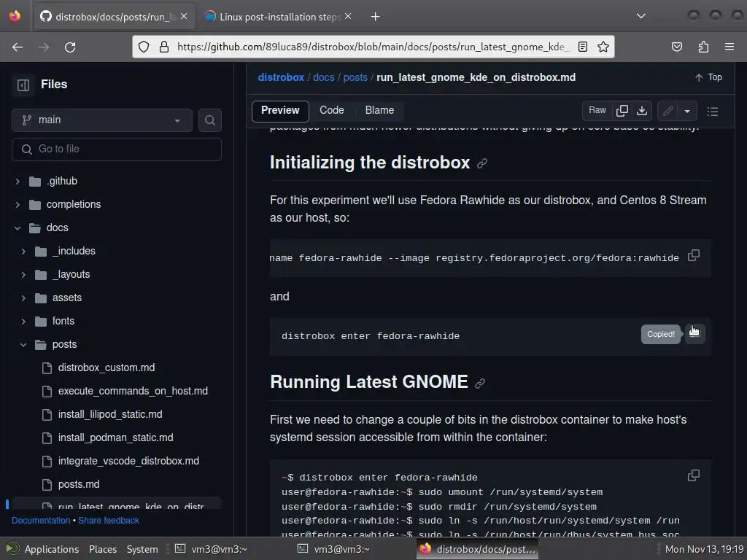Open the Share feedback link
This screenshot has height=560, width=747.
109,521
